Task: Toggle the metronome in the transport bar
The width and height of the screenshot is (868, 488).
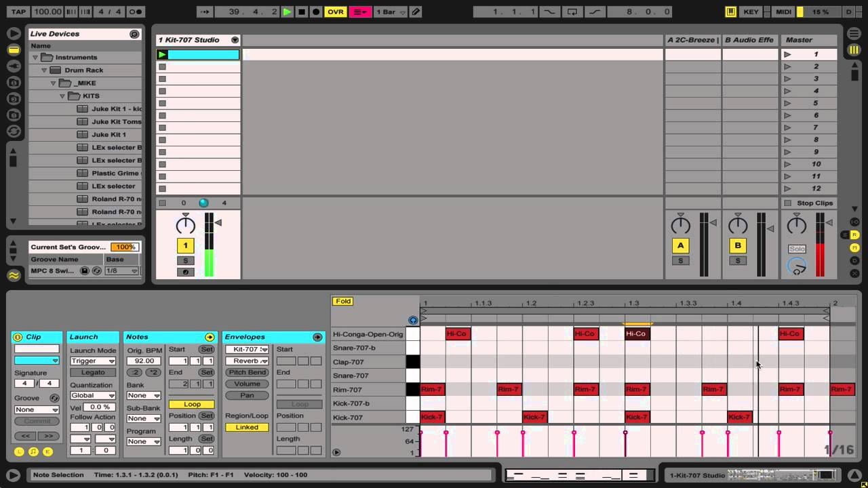Action: (136, 12)
